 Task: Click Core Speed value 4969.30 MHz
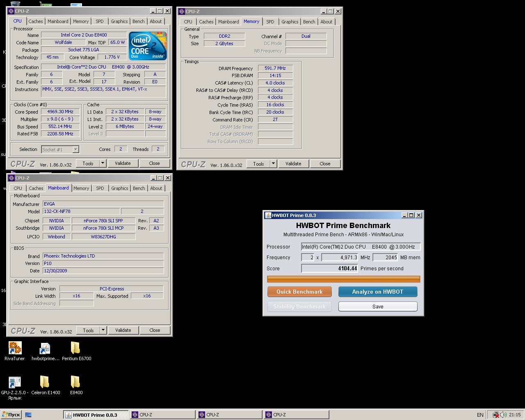[60, 112]
